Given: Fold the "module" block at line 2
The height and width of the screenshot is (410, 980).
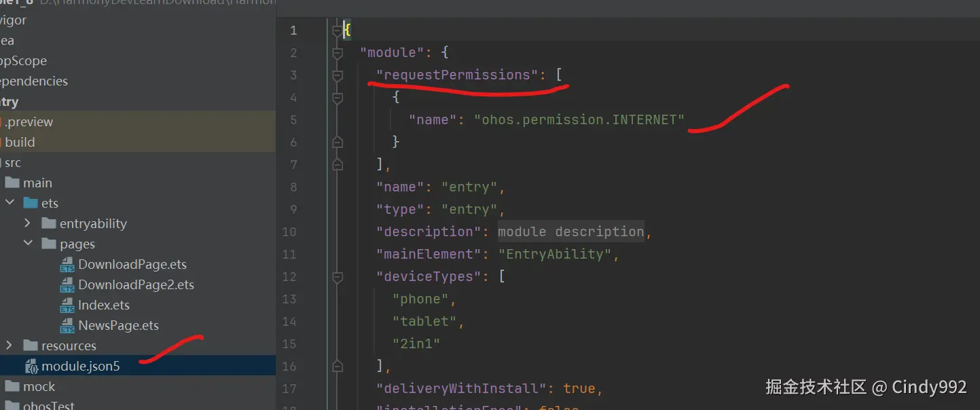Looking at the screenshot, I should (338, 53).
